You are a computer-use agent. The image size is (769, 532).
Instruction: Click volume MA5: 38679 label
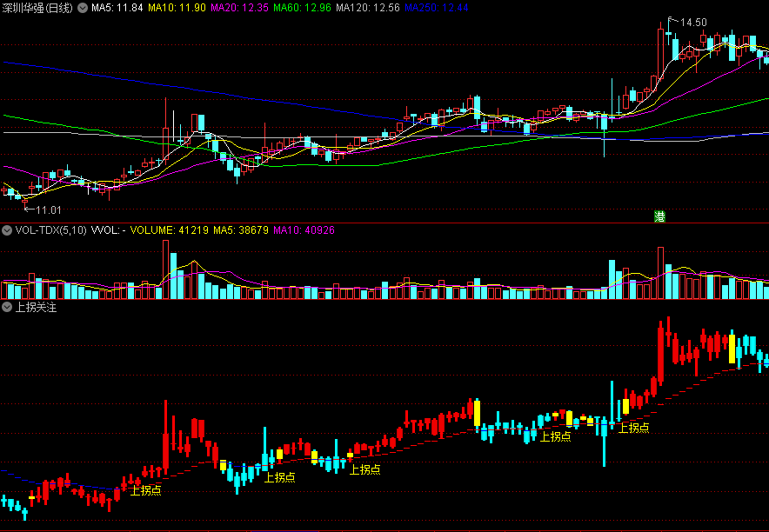tap(241, 230)
